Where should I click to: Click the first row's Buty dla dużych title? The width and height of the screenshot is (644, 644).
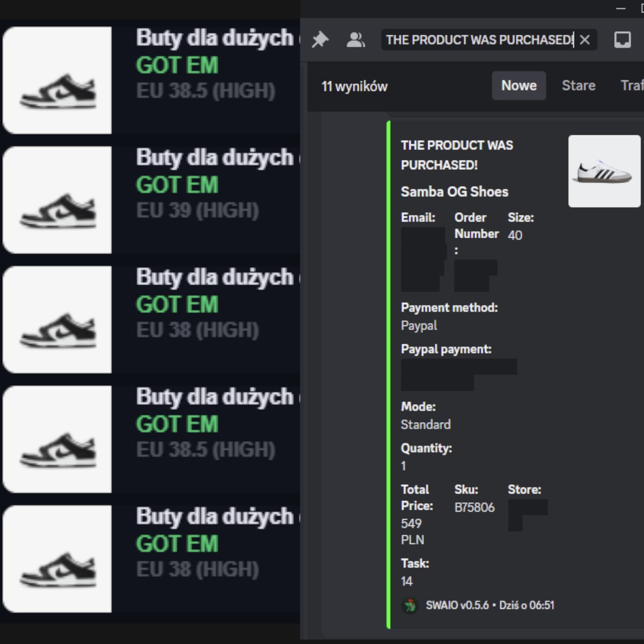[x=215, y=39]
